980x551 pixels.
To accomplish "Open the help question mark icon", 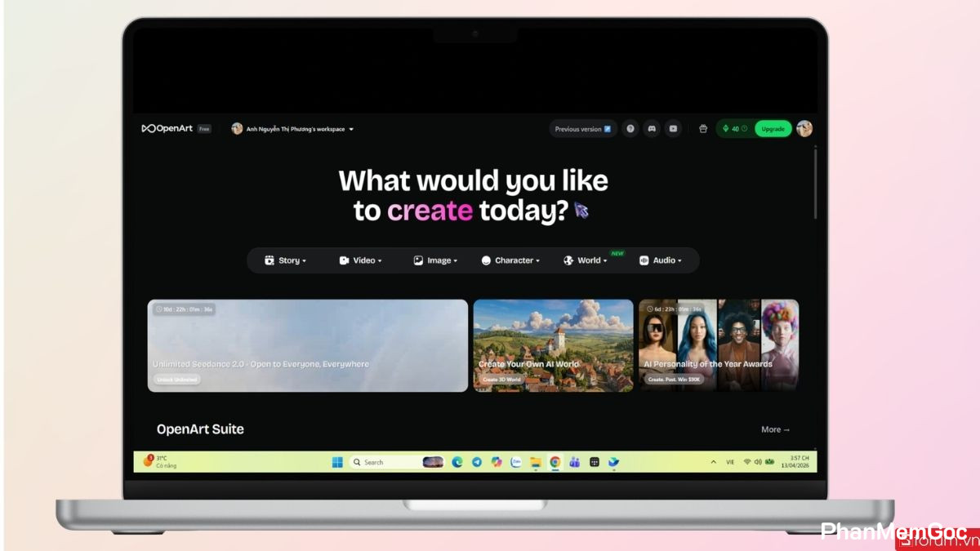I will click(x=630, y=129).
